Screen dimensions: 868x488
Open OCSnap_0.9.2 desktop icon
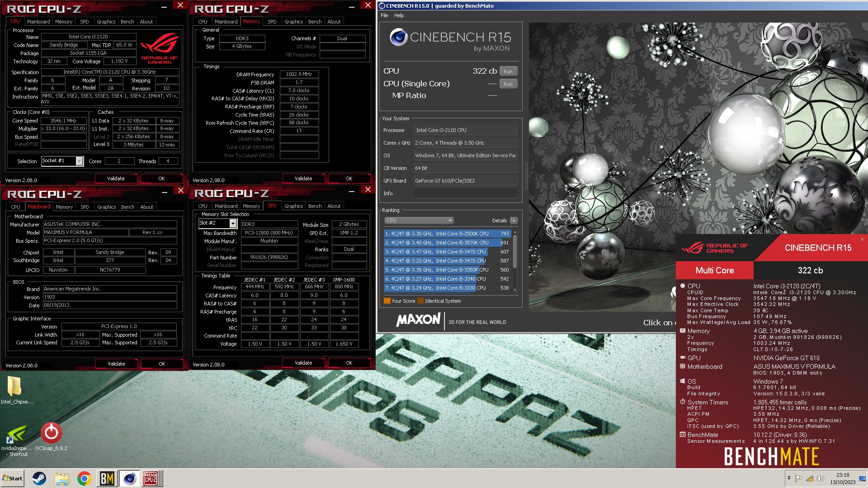[51, 436]
